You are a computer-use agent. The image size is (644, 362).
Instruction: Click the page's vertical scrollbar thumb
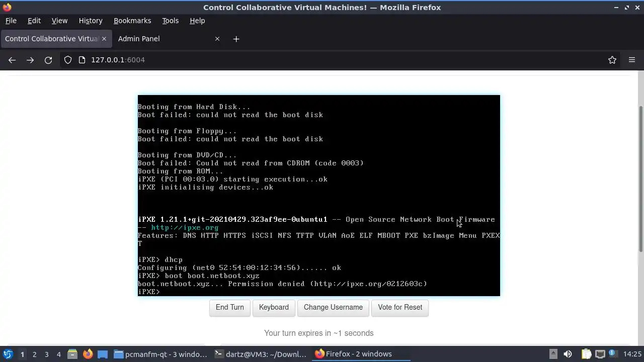pos(640,178)
